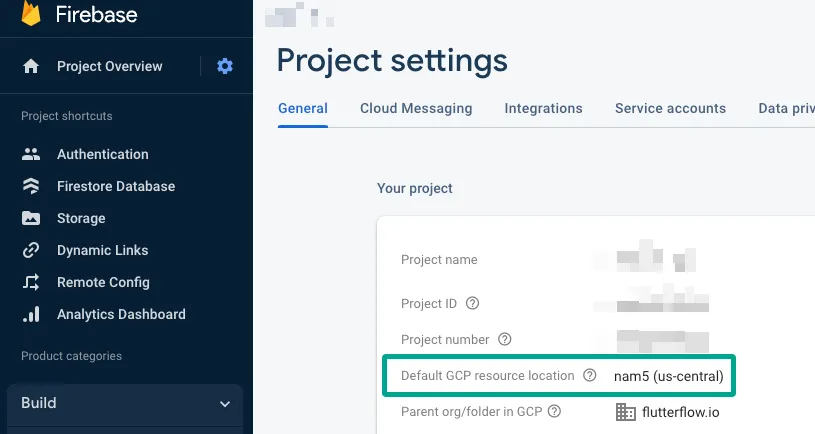Screen dimensions: 815x434
Task: Click the Default GCP resource location label
Action: pos(488,375)
